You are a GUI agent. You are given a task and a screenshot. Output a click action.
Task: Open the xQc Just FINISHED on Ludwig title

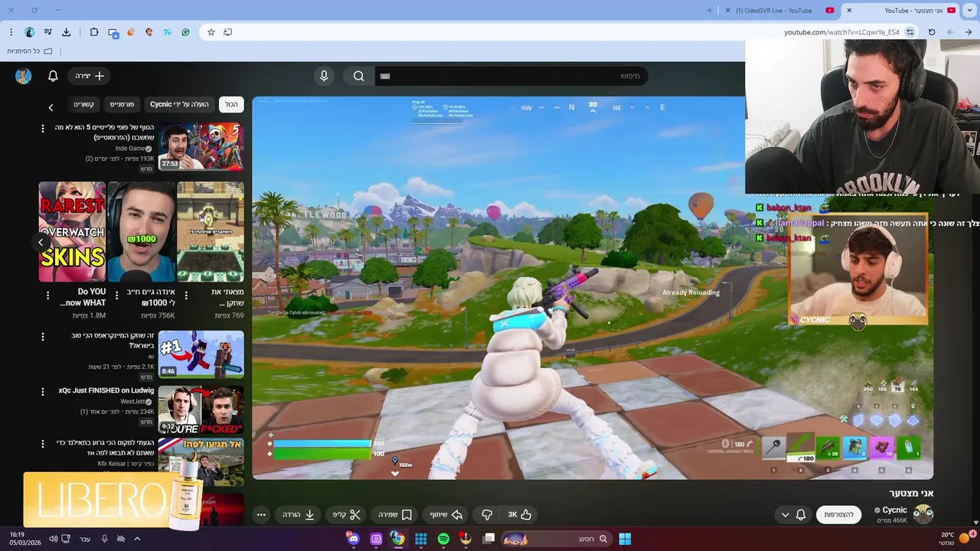click(x=106, y=390)
